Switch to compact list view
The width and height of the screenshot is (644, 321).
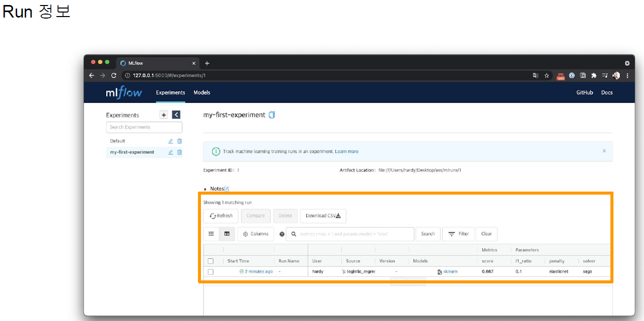(x=211, y=234)
